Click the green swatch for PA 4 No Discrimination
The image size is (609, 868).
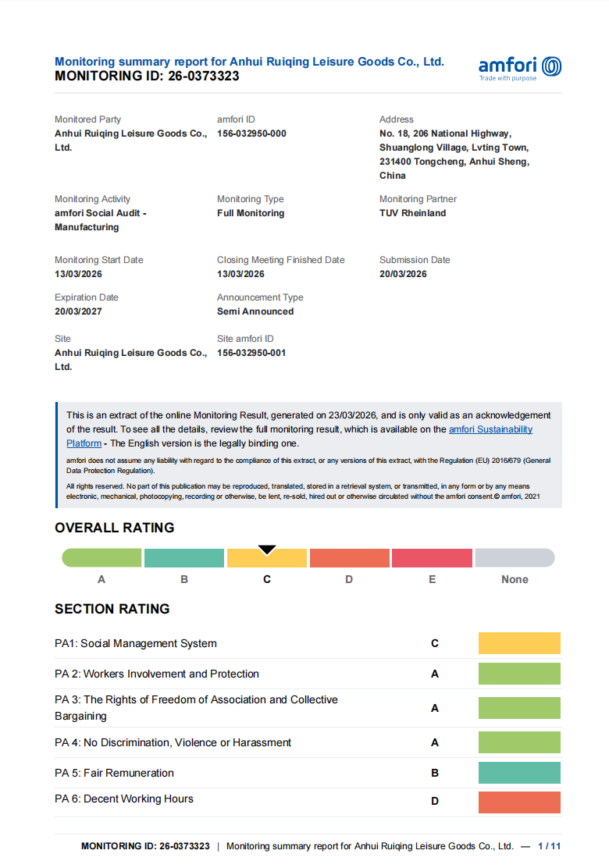[x=519, y=742]
